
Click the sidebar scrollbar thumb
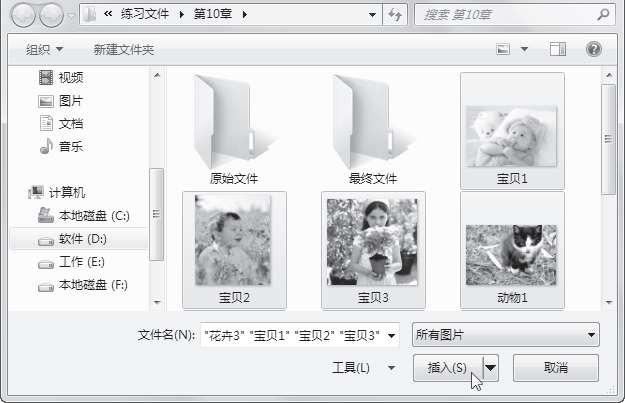tap(156, 214)
